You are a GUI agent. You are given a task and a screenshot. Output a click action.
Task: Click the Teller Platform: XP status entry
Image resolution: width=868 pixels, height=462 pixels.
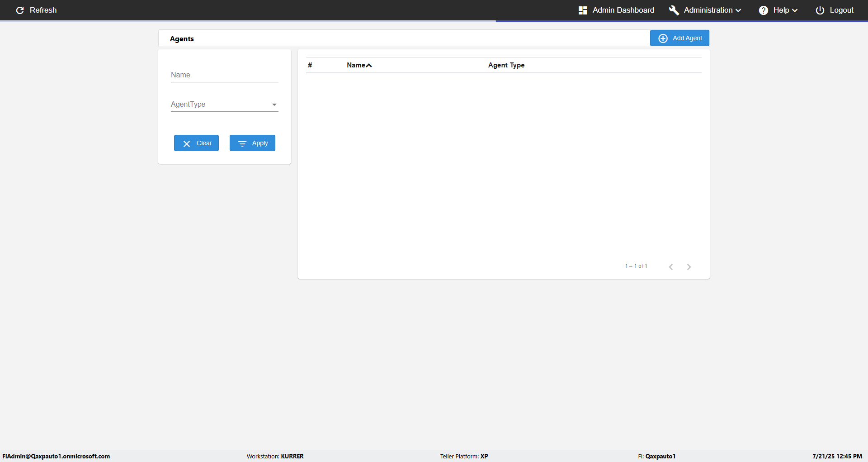point(464,456)
